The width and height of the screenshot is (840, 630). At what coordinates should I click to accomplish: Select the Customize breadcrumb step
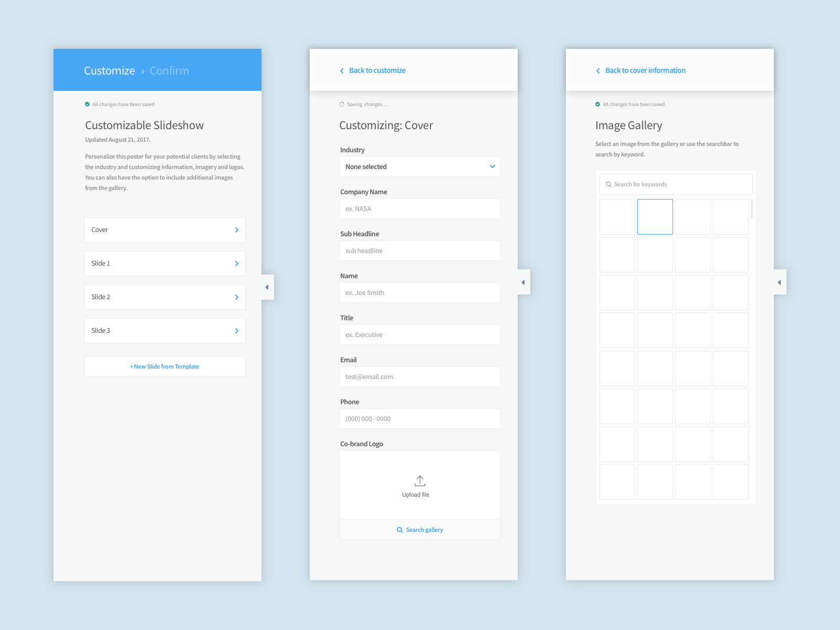109,71
